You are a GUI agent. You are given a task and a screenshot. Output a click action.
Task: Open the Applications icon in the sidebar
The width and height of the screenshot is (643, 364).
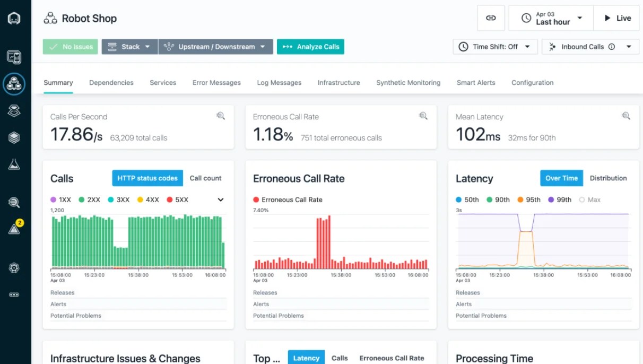coord(14,84)
